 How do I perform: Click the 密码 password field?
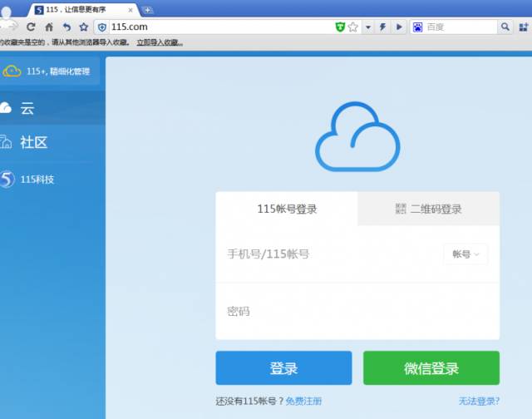coord(357,311)
